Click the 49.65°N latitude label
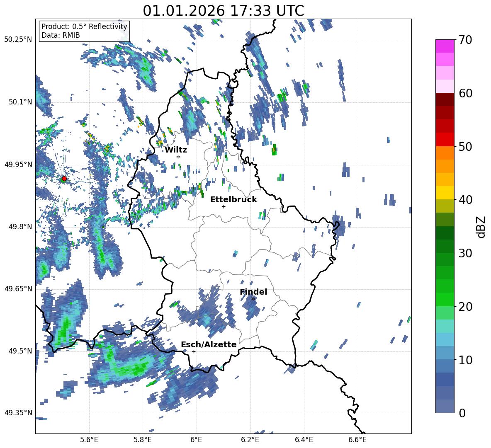 coord(18,288)
